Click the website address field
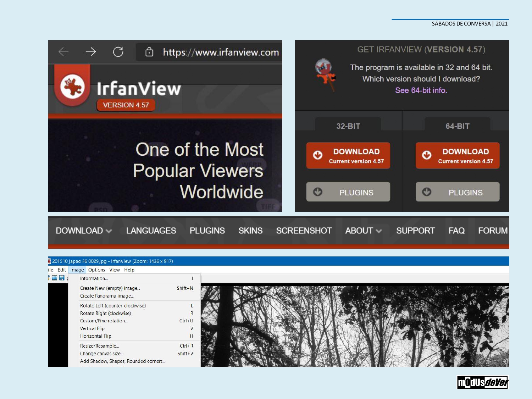The width and height of the screenshot is (532, 399). (x=221, y=52)
